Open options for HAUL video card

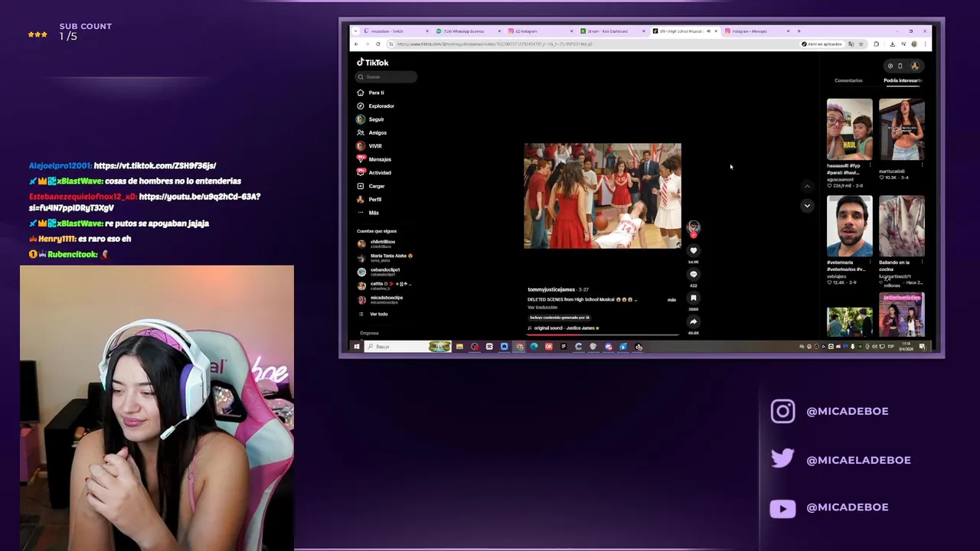870,165
